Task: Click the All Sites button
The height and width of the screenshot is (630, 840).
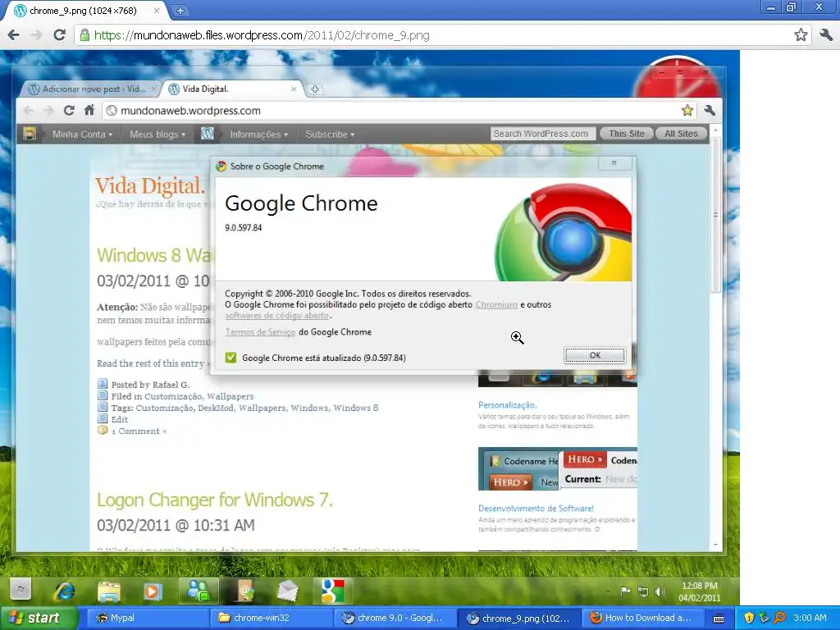Action: tap(681, 134)
